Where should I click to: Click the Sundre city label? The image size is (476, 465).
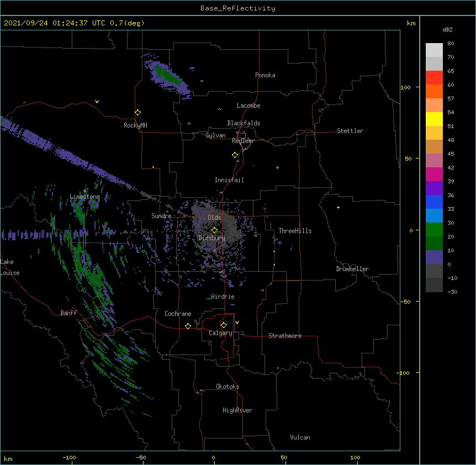coord(161,216)
